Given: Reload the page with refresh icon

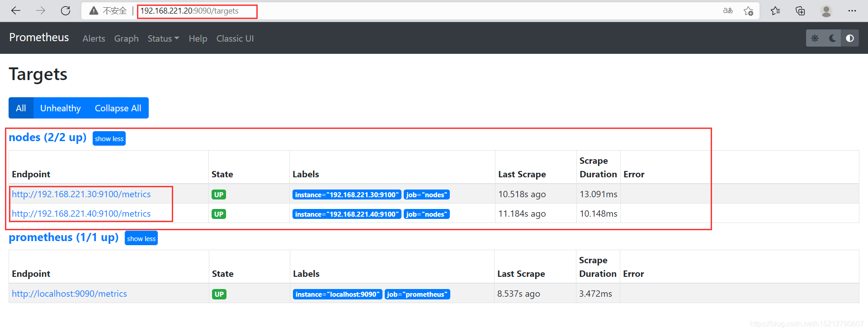Looking at the screenshot, I should tap(66, 11).
